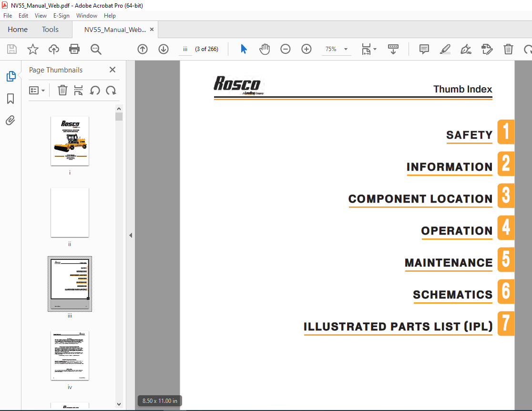This screenshot has height=411, width=532.
Task: Select the NV55_Manual_Web document tab
Action: [x=115, y=30]
